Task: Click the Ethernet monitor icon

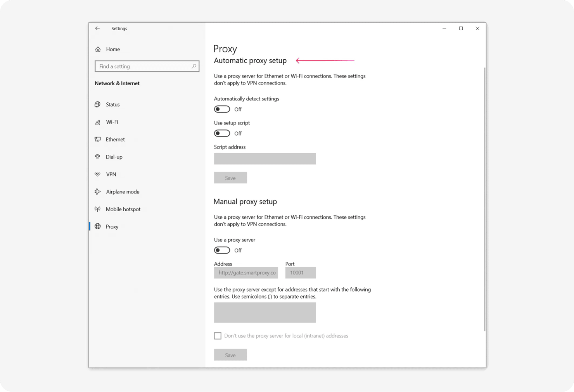Action: tap(98, 139)
